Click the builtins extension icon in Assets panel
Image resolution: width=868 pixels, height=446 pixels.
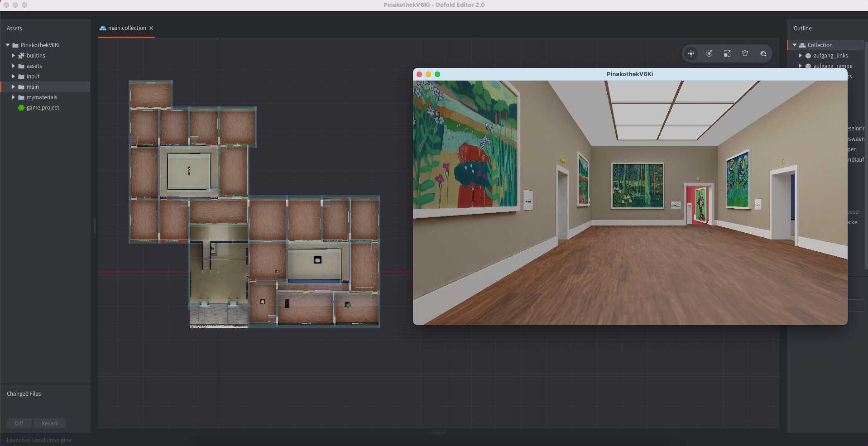pyautogui.click(x=21, y=55)
